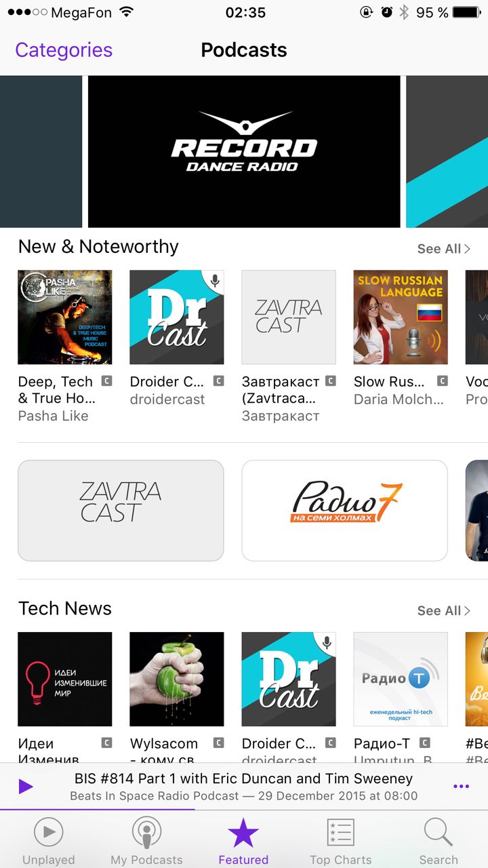
Task: Open Pasha Like Deep Tech podcast cover
Action: [x=65, y=317]
